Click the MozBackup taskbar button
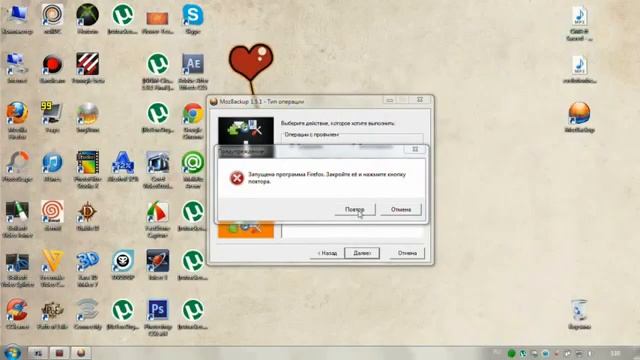Screen dimensions: 640x360 pyautogui.click(x=81, y=353)
